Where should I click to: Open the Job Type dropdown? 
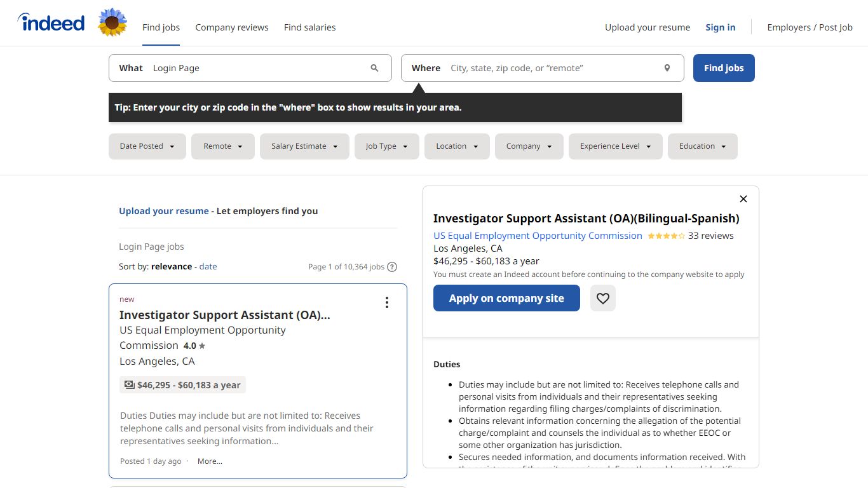point(387,146)
